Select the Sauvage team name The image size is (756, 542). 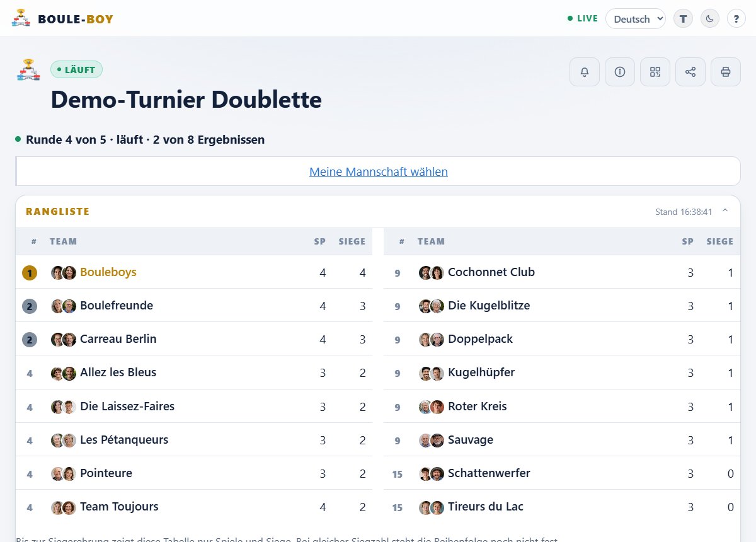tap(471, 439)
